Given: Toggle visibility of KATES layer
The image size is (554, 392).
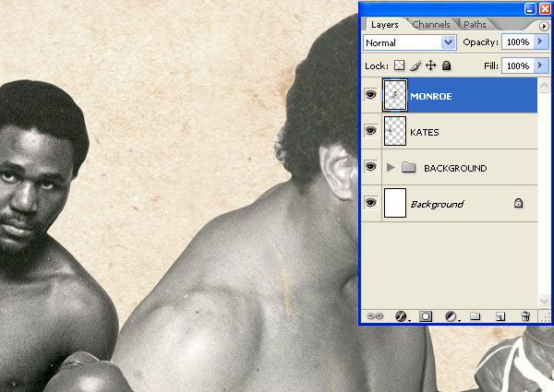Looking at the screenshot, I should pyautogui.click(x=371, y=132).
